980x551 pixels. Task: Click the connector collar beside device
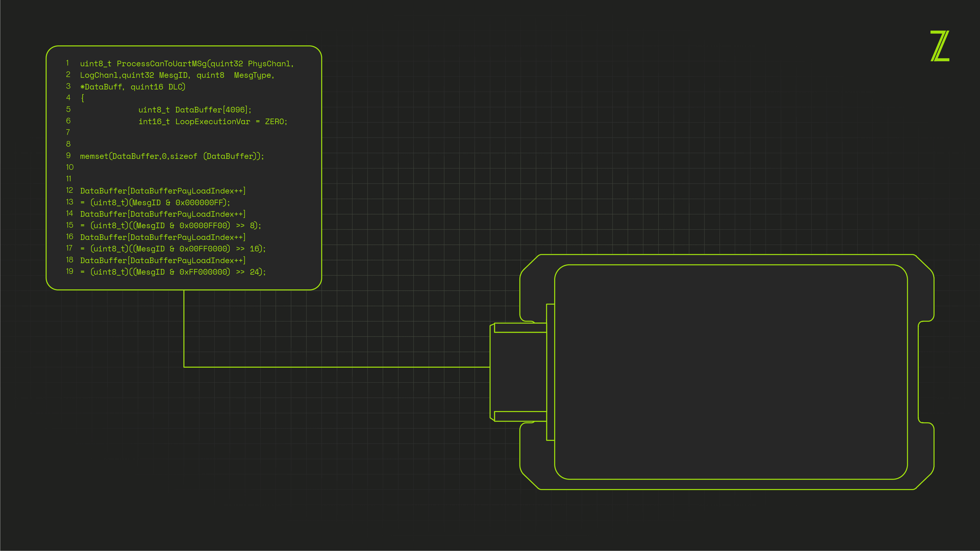coord(550,372)
